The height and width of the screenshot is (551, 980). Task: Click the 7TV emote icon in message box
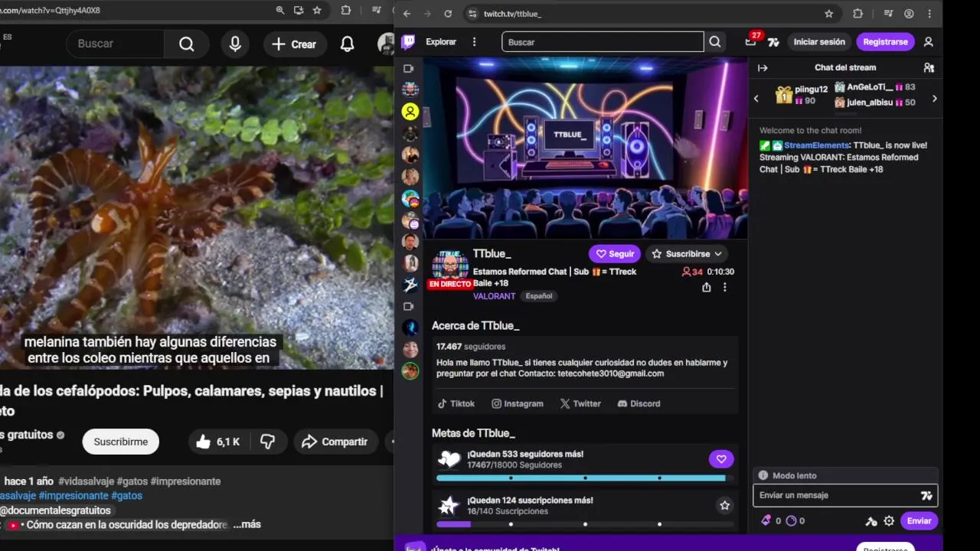926,496
